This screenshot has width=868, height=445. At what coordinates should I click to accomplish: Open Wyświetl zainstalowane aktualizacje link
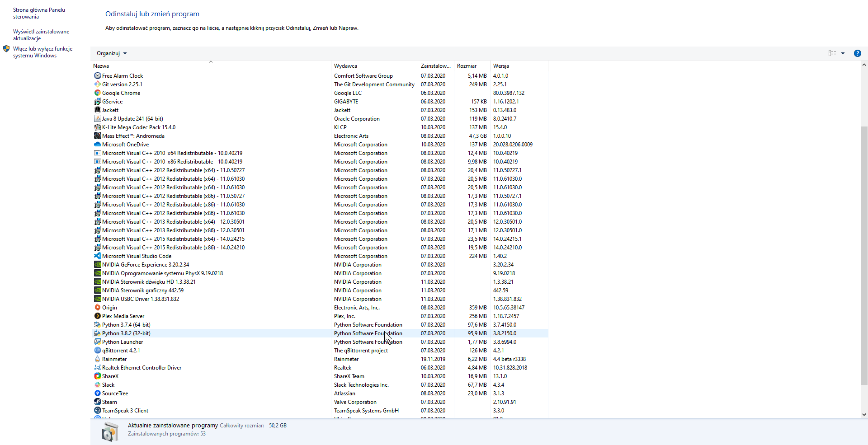click(41, 35)
